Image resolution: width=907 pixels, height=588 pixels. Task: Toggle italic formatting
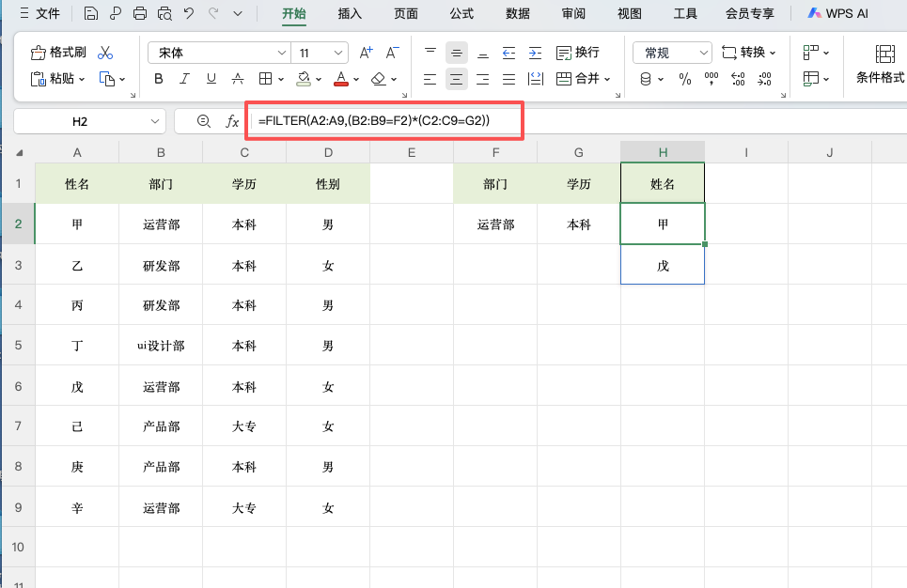coord(183,79)
